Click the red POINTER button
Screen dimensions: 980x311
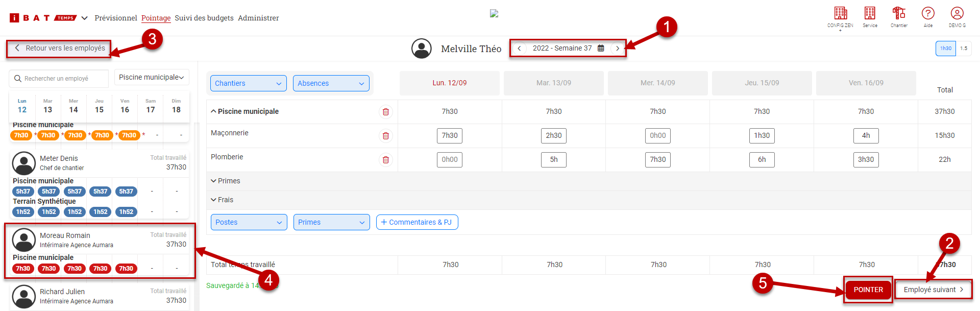click(x=868, y=290)
